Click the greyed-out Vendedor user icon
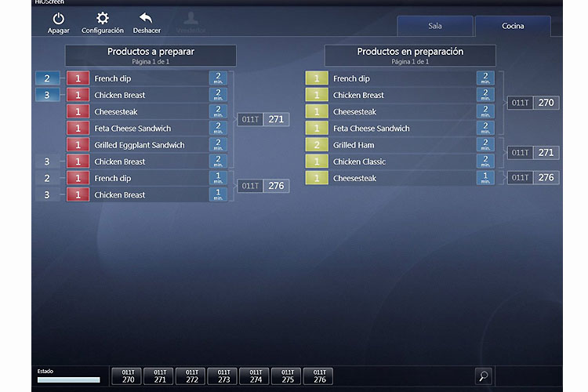Image resolution: width=588 pixels, height=392 pixels. pyautogui.click(x=191, y=19)
